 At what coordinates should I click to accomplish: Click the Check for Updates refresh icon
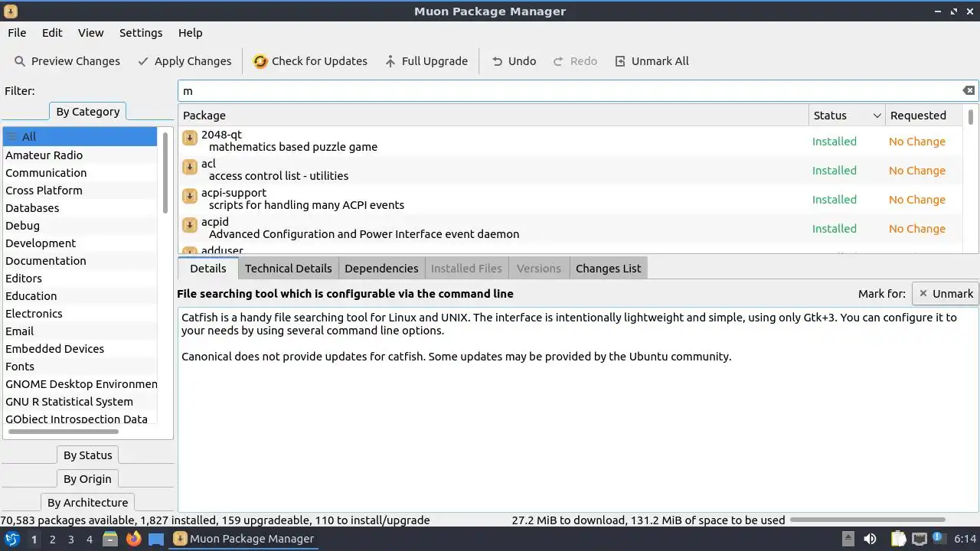[x=260, y=61]
